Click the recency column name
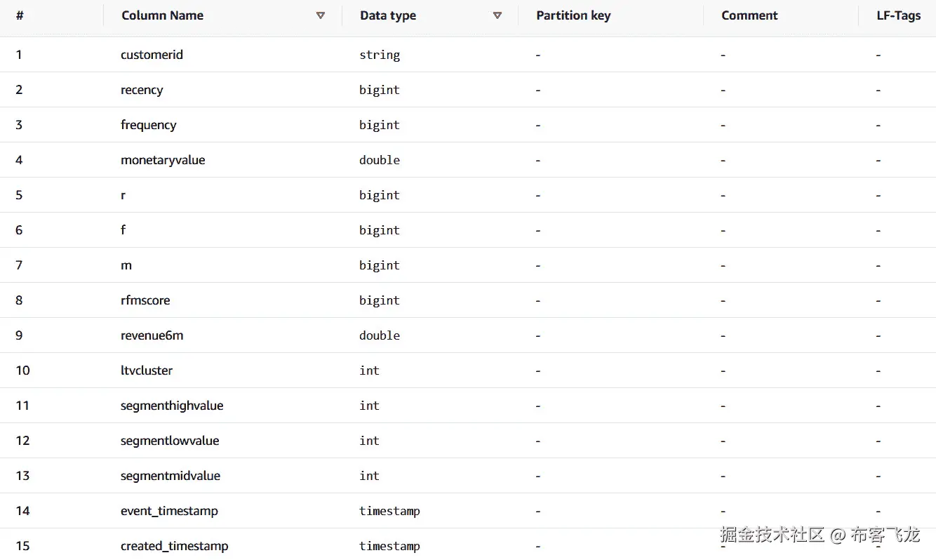This screenshot has height=560, width=936. (142, 90)
